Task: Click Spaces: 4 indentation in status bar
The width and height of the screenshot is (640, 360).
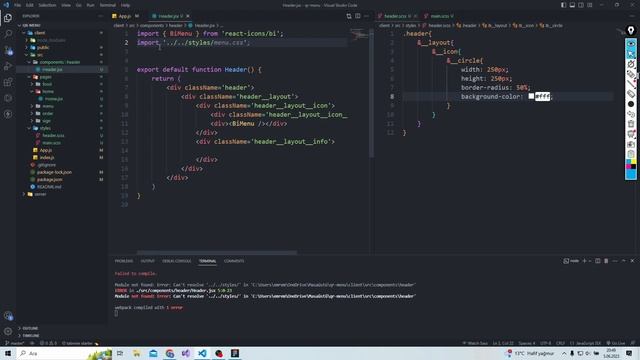Action: tap(527, 343)
